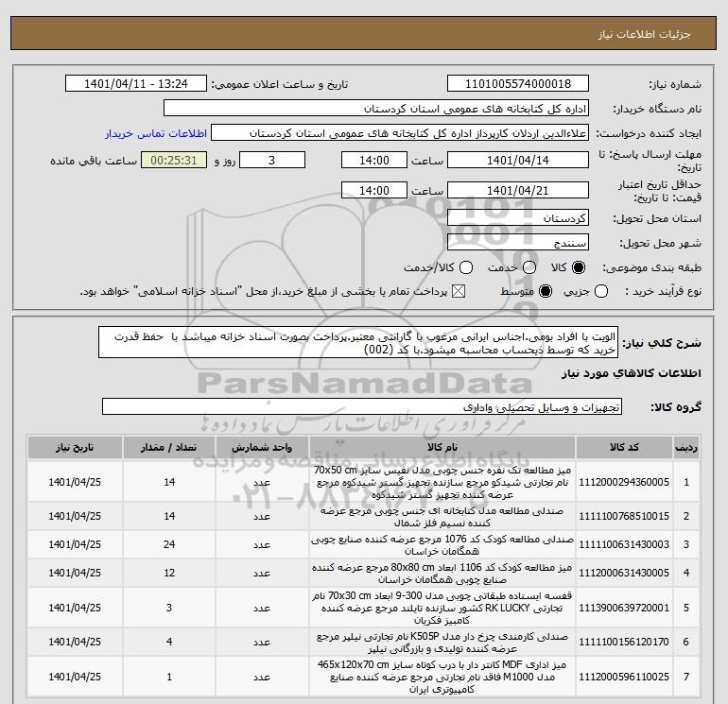Select the متوسط purchase type radio
The image size is (728, 704).
tap(546, 291)
